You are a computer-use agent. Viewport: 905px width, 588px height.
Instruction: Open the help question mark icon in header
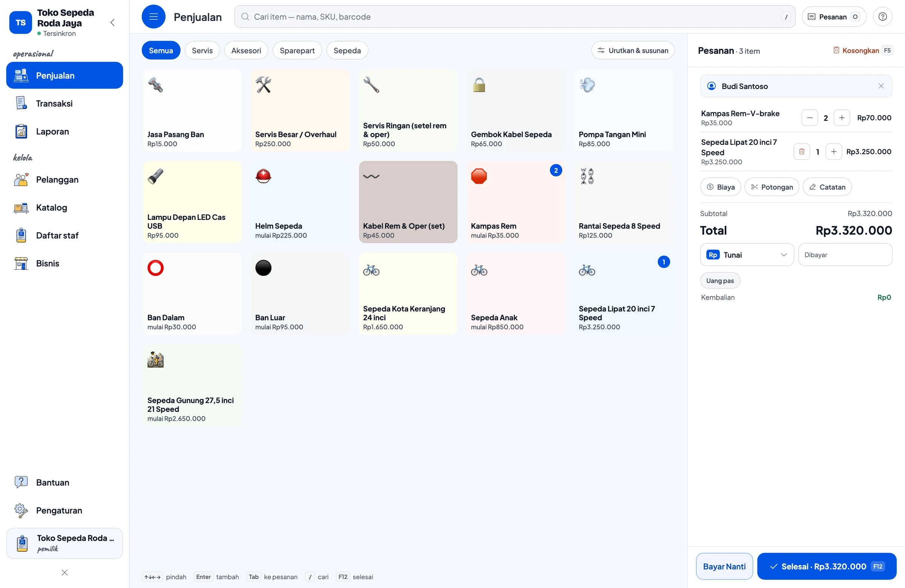pyautogui.click(x=882, y=17)
